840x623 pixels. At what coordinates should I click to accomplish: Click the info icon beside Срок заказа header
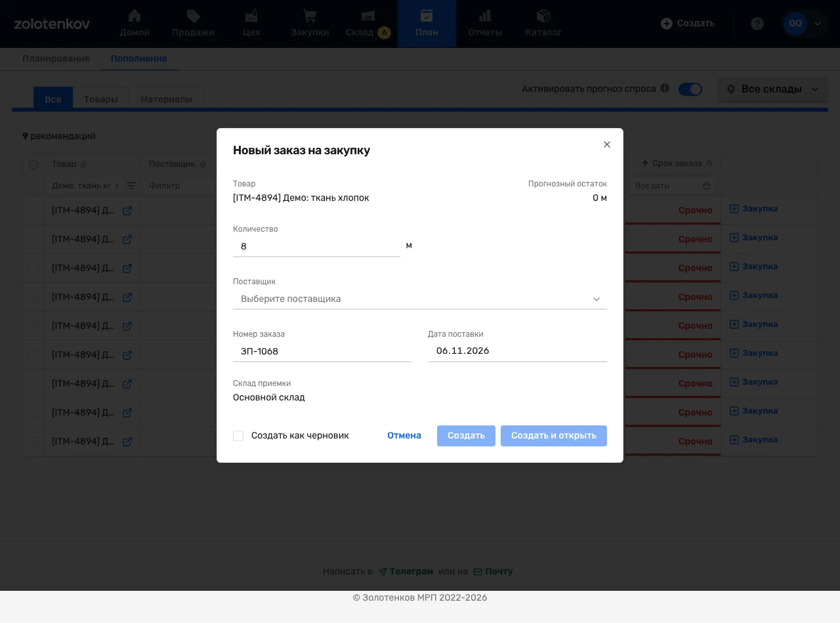pyautogui.click(x=709, y=164)
